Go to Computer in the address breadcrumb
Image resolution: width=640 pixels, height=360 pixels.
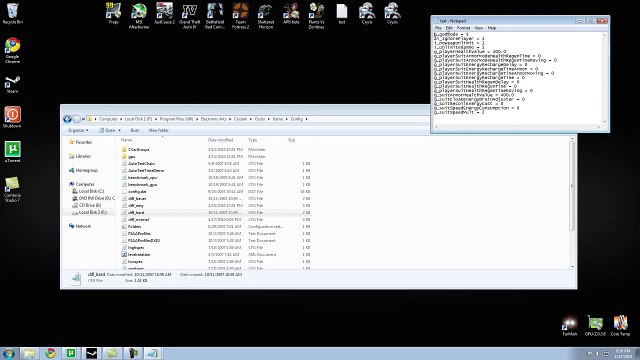click(108, 119)
